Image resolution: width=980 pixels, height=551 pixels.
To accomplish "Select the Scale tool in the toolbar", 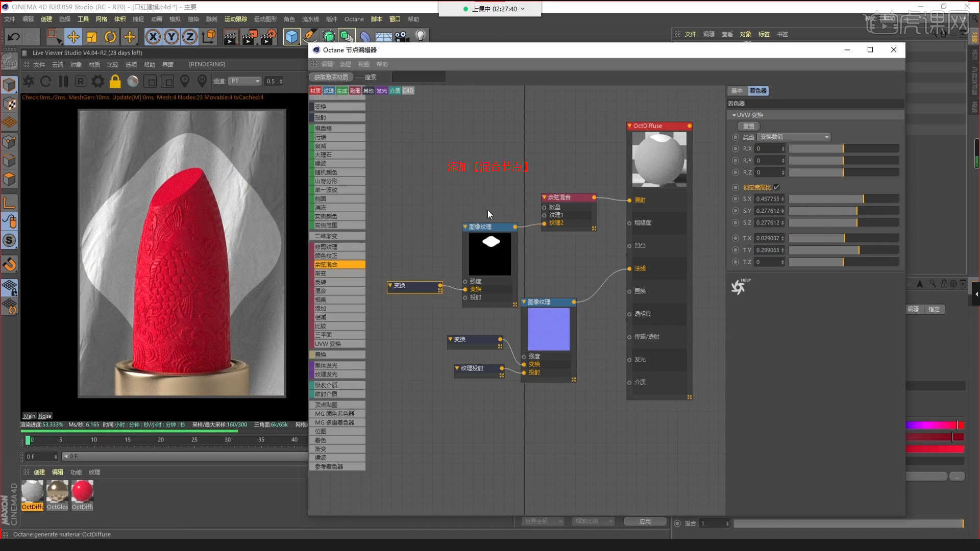I will pyautogui.click(x=92, y=37).
